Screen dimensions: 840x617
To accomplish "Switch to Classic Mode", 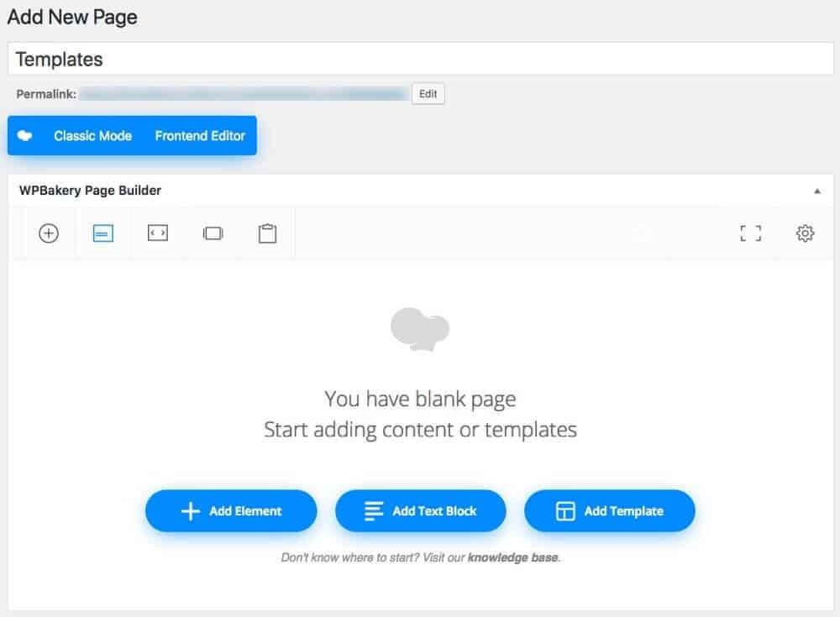I will coord(92,136).
